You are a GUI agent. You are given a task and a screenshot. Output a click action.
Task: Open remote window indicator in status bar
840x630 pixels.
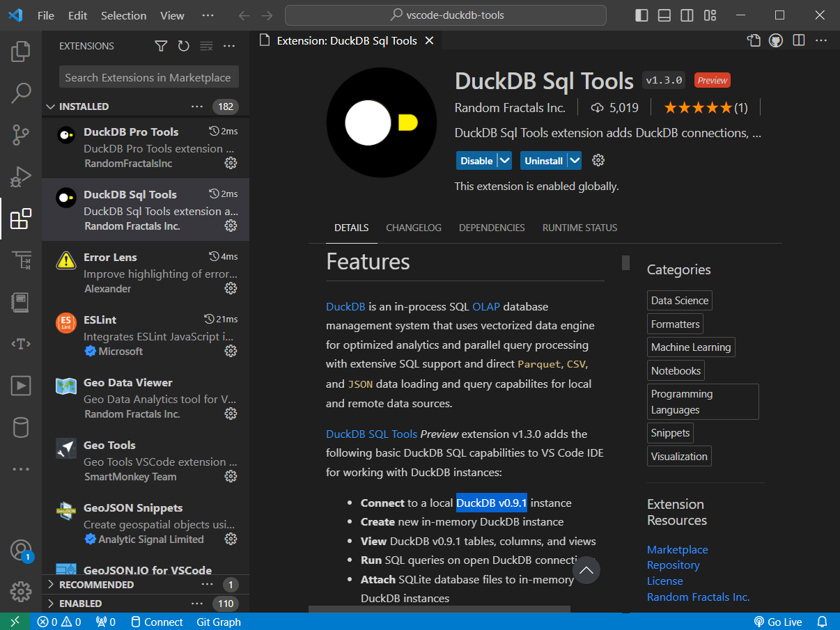coord(15,622)
